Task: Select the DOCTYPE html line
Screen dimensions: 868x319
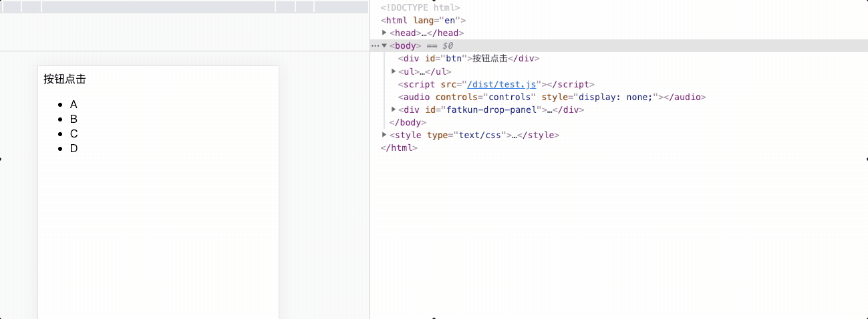Action: point(420,8)
